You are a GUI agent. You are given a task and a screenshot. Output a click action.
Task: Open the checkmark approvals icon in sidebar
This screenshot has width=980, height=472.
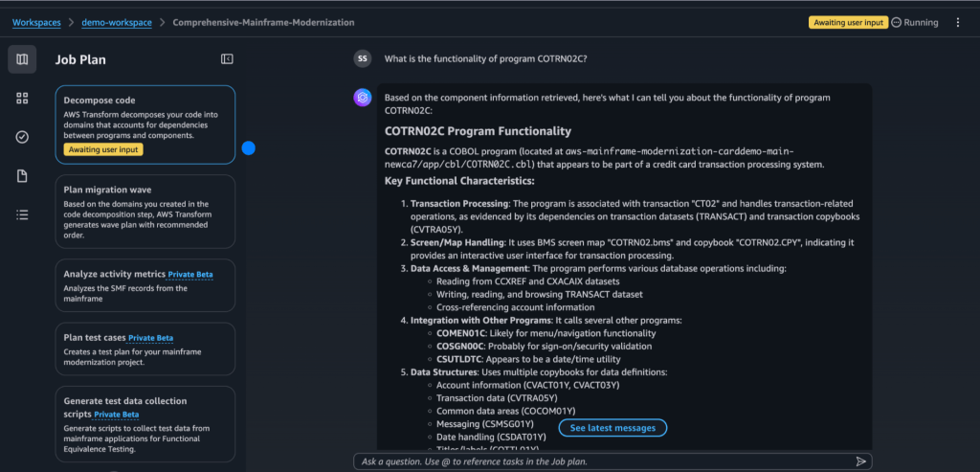coord(22,137)
